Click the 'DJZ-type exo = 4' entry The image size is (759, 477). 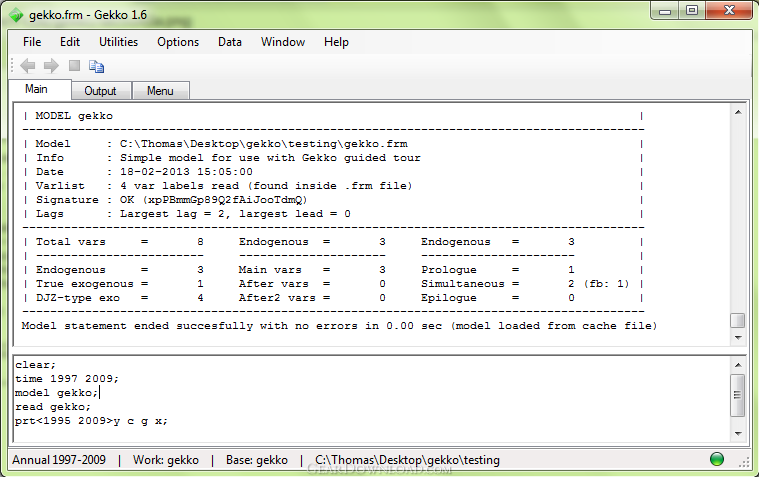click(120, 298)
